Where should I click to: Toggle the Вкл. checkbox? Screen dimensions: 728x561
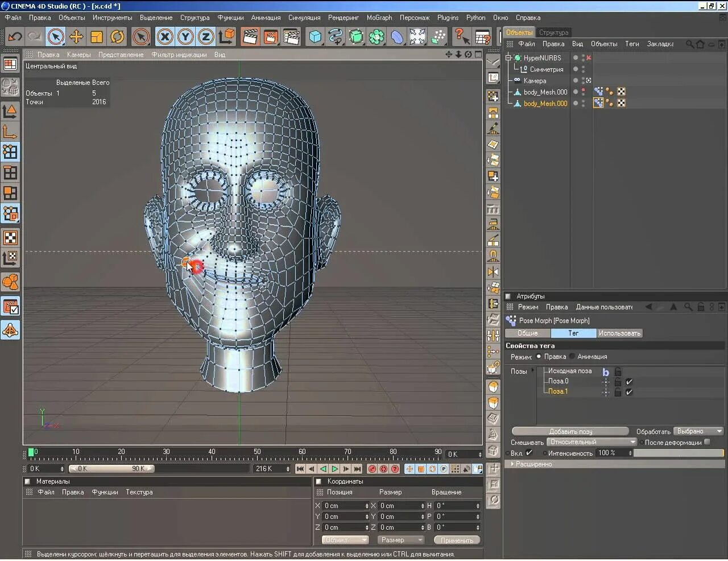point(530,453)
